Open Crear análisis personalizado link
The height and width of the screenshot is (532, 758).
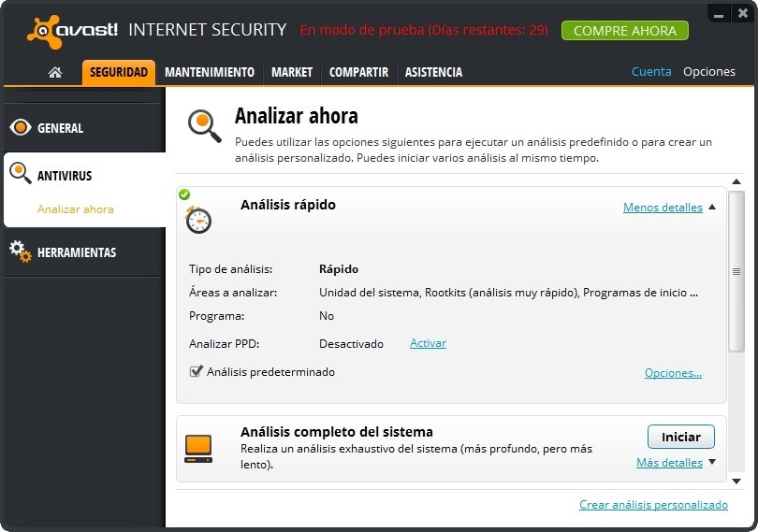coord(653,505)
